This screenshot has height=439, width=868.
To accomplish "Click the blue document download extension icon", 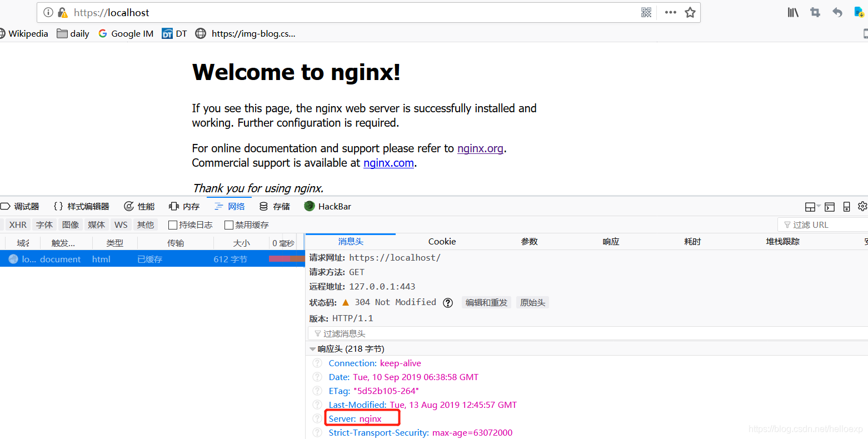I will pos(859,12).
